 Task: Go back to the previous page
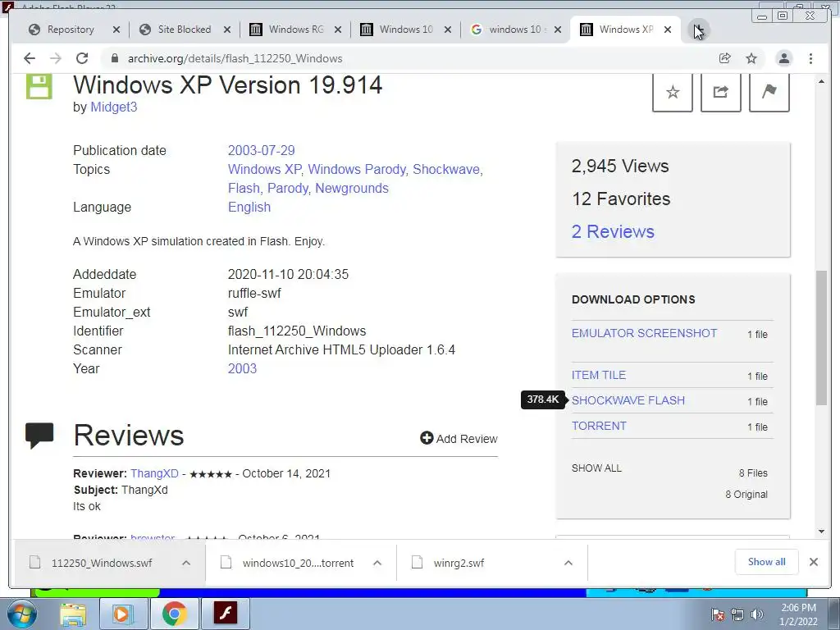pyautogui.click(x=30, y=58)
